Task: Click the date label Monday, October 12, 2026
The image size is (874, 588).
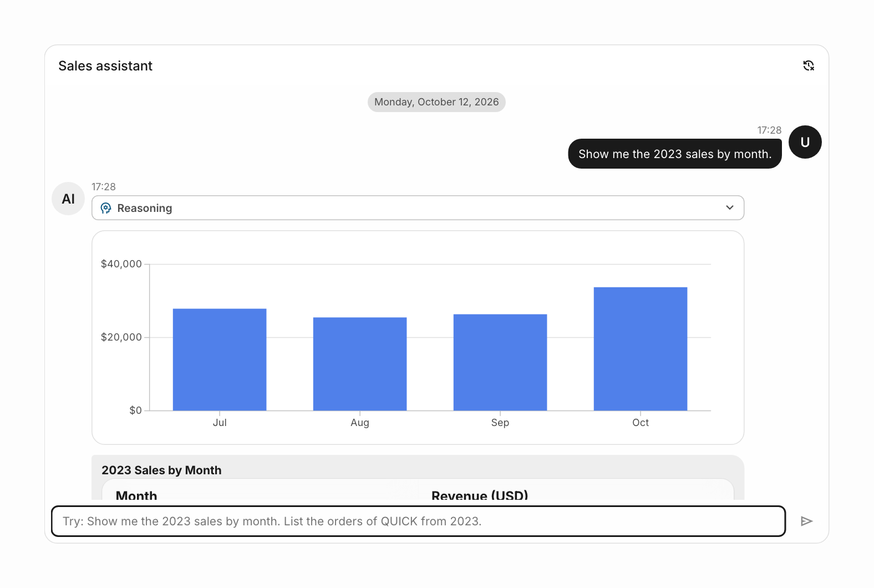Action: tap(436, 102)
